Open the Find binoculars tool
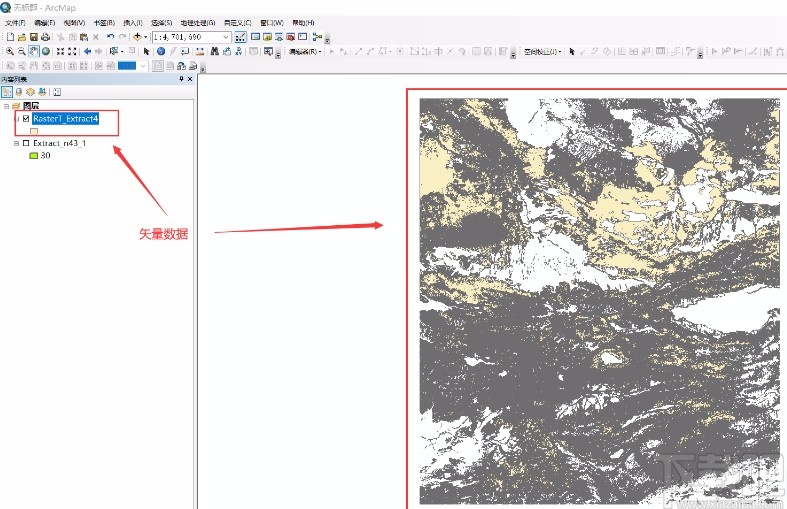 click(x=215, y=51)
